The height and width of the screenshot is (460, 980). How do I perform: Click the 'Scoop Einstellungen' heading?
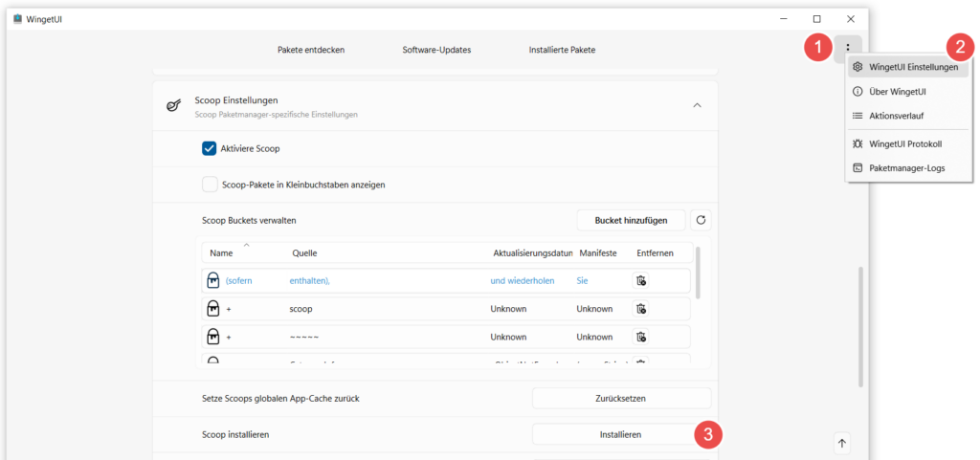236,99
